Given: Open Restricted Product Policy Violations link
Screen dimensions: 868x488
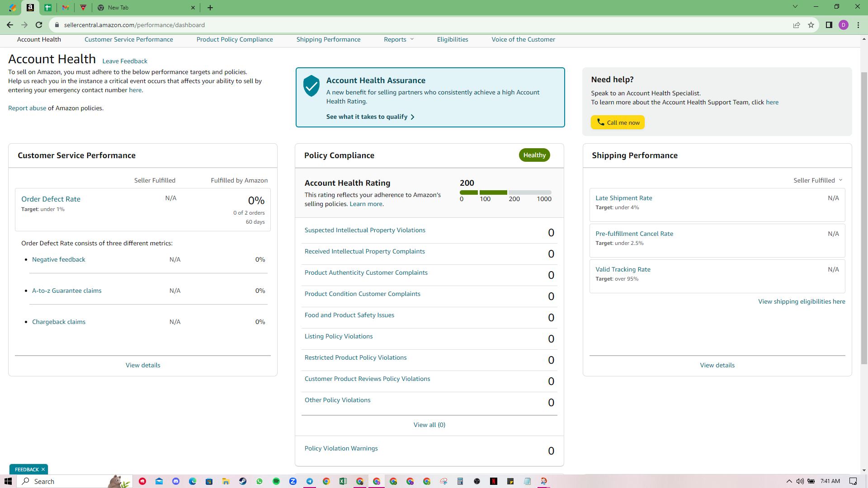Looking at the screenshot, I should (356, 358).
